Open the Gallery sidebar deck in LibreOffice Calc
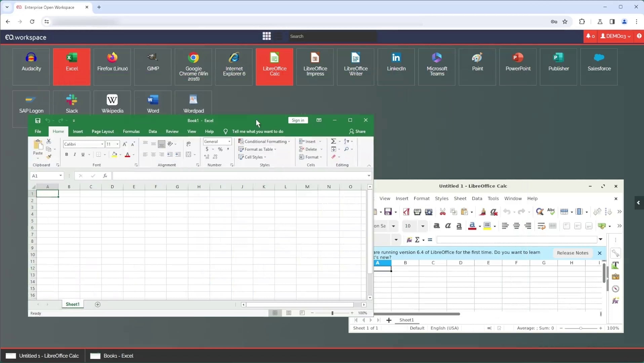Screen dimensions: 644x363 click(615, 277)
